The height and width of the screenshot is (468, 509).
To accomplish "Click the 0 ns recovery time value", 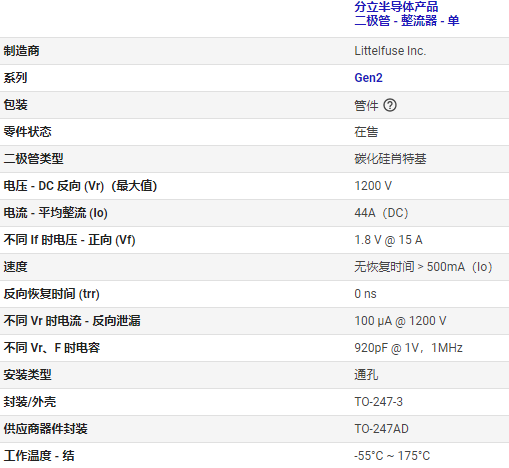I will [x=365, y=294].
